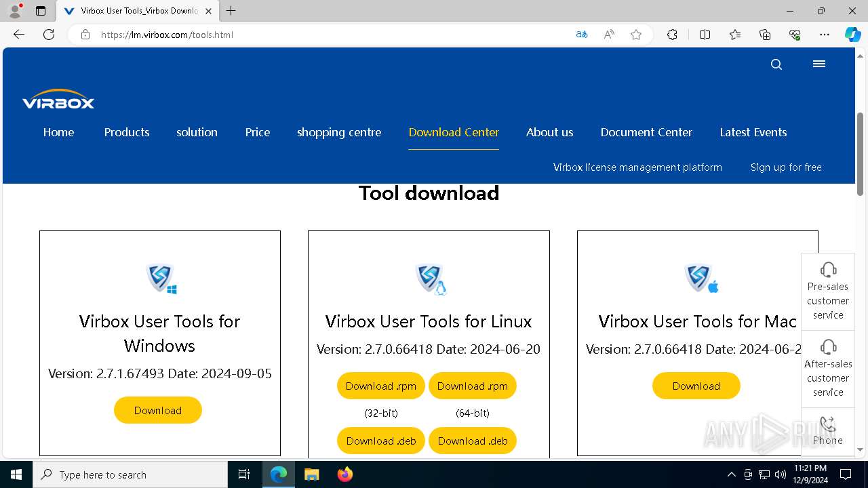This screenshot has height=488, width=868.
Task: Open Edge profile avatar
Action: coord(15,11)
